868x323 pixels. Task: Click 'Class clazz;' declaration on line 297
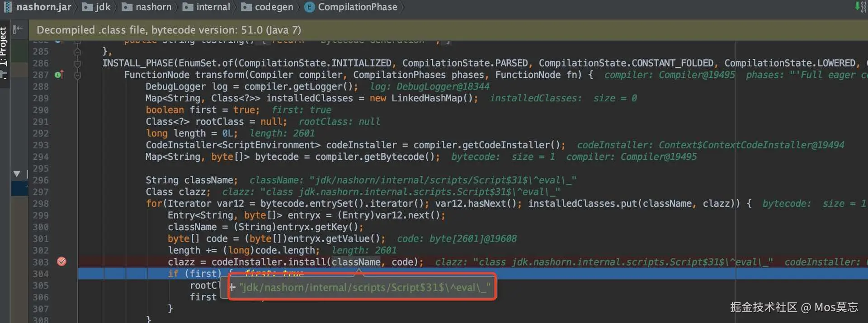click(178, 192)
